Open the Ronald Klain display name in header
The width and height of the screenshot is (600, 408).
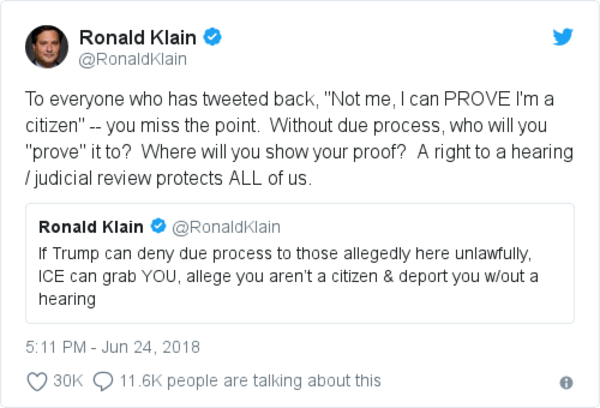(139, 38)
